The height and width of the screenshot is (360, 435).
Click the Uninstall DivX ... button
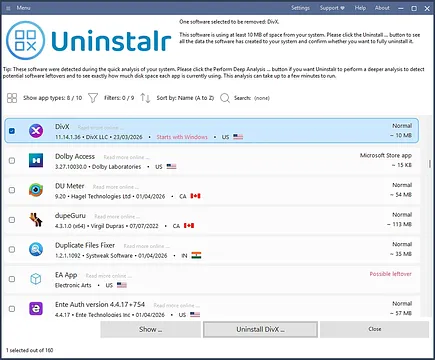(x=260, y=329)
